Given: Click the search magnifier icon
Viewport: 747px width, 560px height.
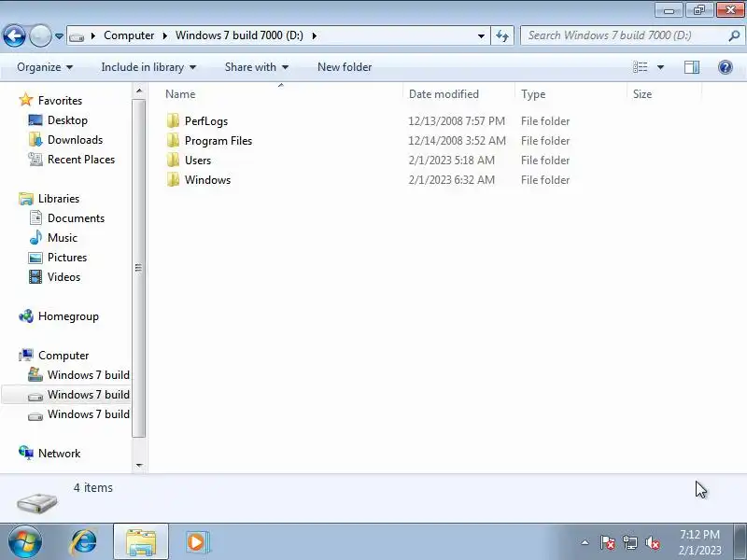Looking at the screenshot, I should [734, 35].
